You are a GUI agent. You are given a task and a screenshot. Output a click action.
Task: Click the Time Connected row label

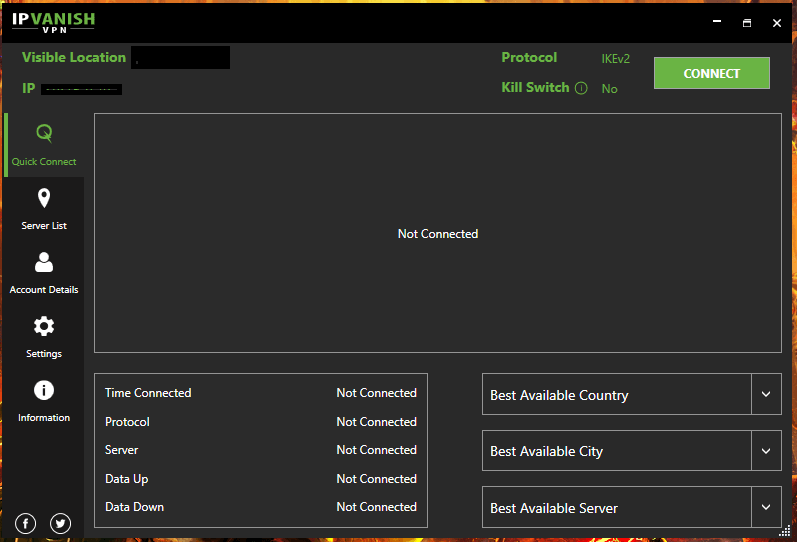148,393
